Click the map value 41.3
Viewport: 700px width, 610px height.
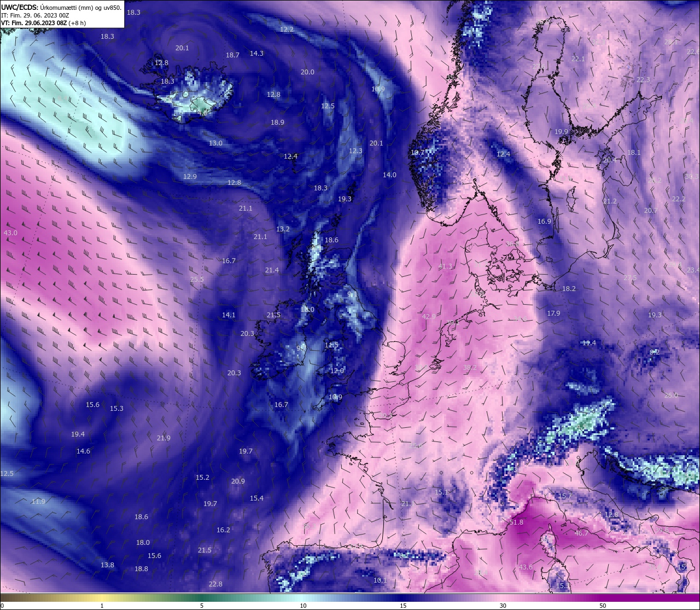click(446, 266)
